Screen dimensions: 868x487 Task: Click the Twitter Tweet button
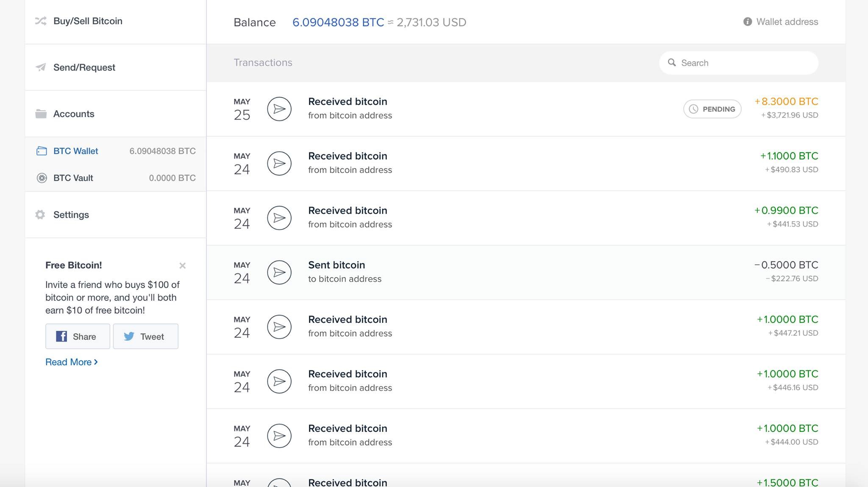click(145, 336)
